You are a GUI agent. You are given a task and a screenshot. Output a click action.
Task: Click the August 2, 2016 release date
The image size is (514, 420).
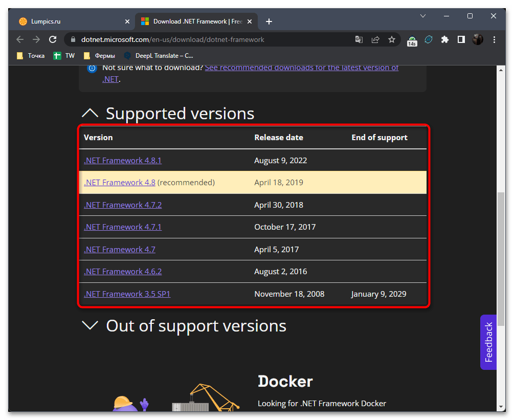click(281, 272)
